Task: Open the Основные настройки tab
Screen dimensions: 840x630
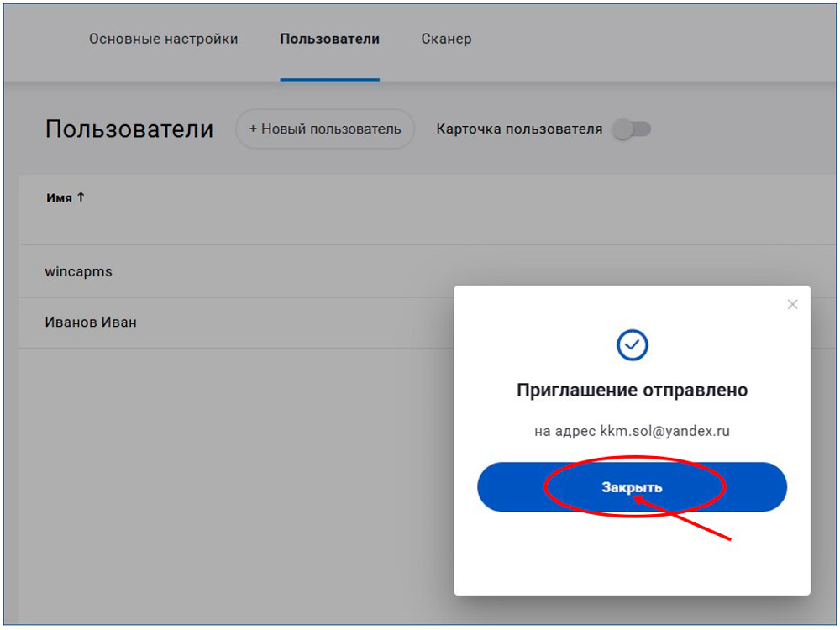Action: (x=163, y=39)
